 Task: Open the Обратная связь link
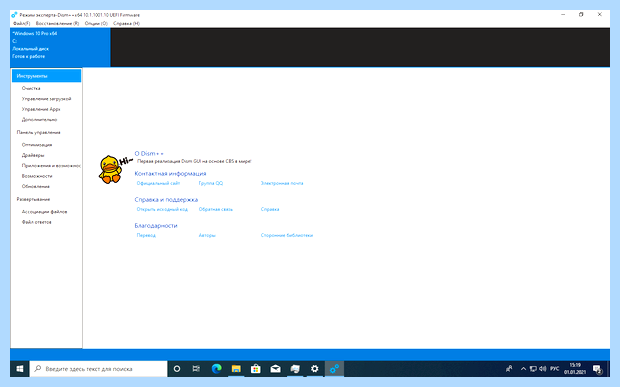215,210
